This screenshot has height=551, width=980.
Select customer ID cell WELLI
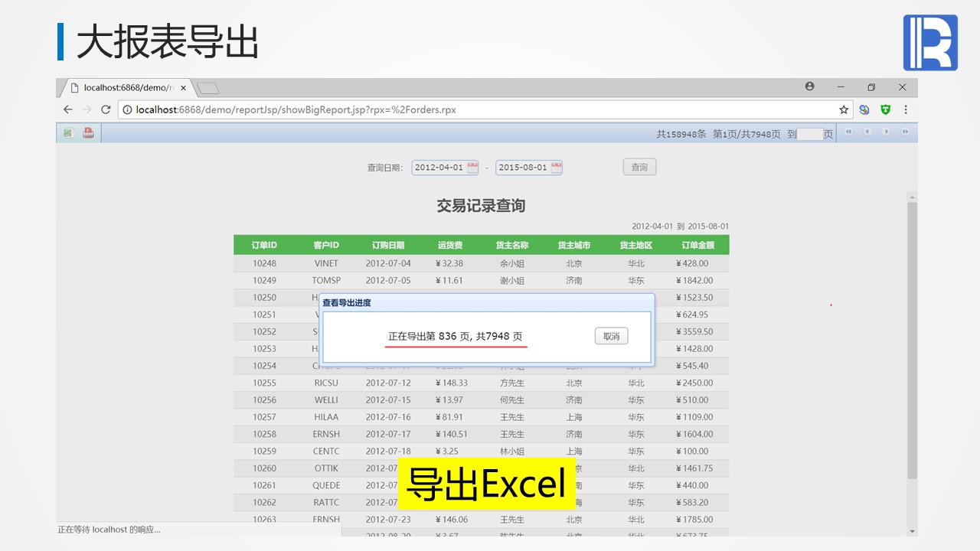(326, 399)
